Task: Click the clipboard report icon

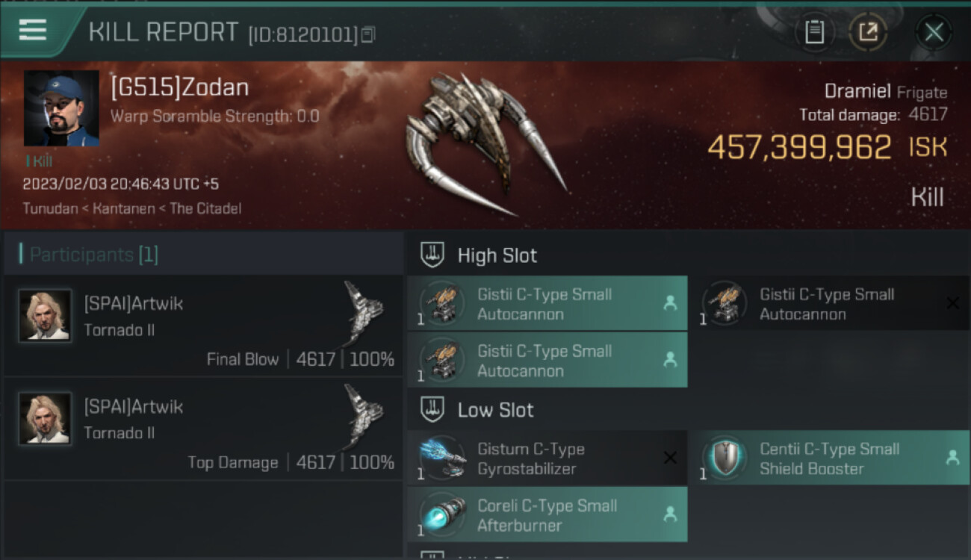Action: tap(814, 32)
